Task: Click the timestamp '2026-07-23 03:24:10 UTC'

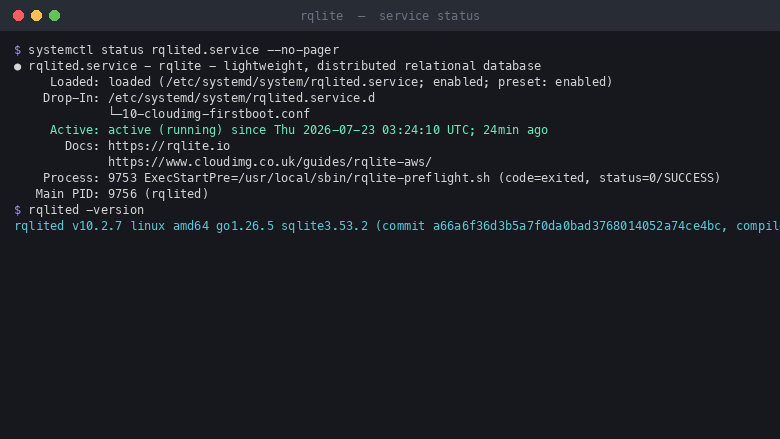Action: click(386, 130)
